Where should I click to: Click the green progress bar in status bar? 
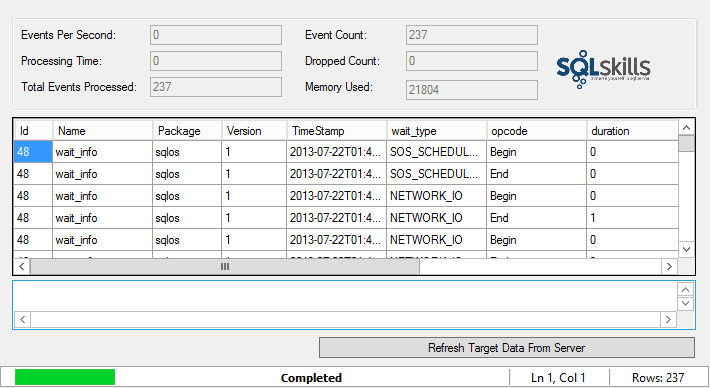[x=65, y=377]
